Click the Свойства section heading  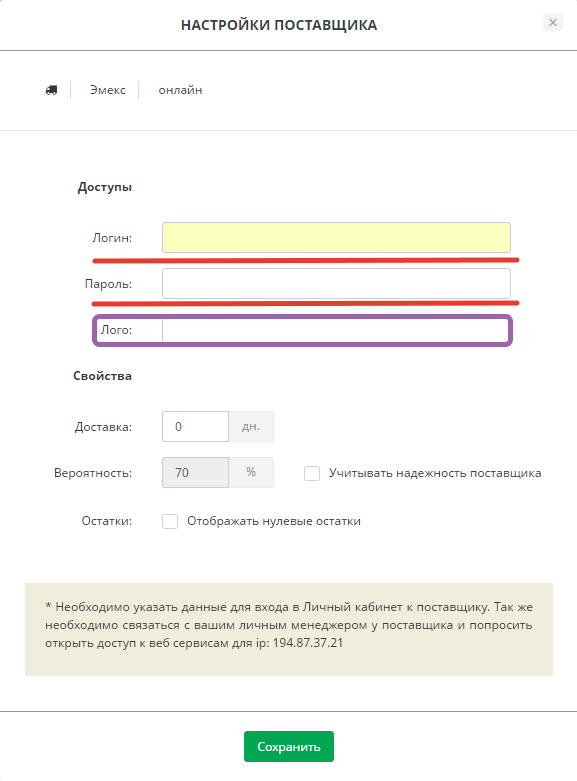pos(103,376)
